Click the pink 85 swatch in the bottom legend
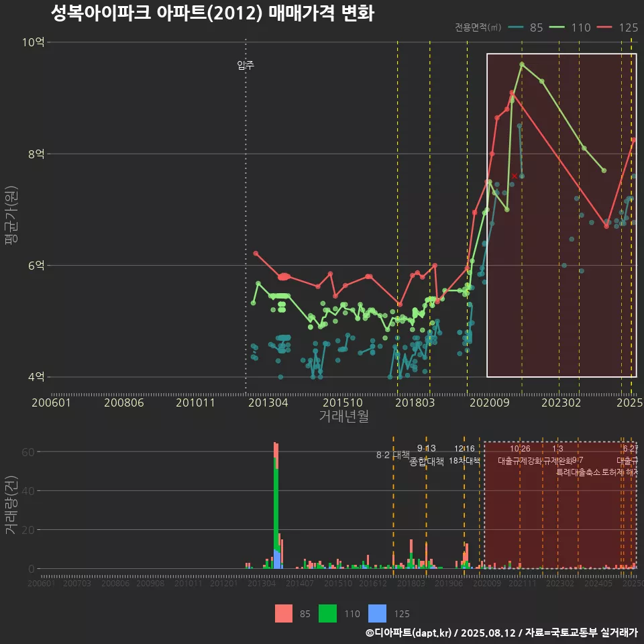The height and width of the screenshot is (644, 644). [284, 613]
